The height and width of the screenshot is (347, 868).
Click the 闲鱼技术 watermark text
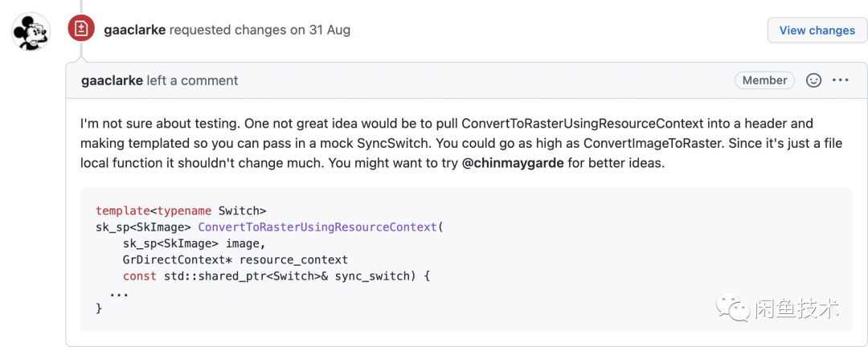[x=796, y=308]
